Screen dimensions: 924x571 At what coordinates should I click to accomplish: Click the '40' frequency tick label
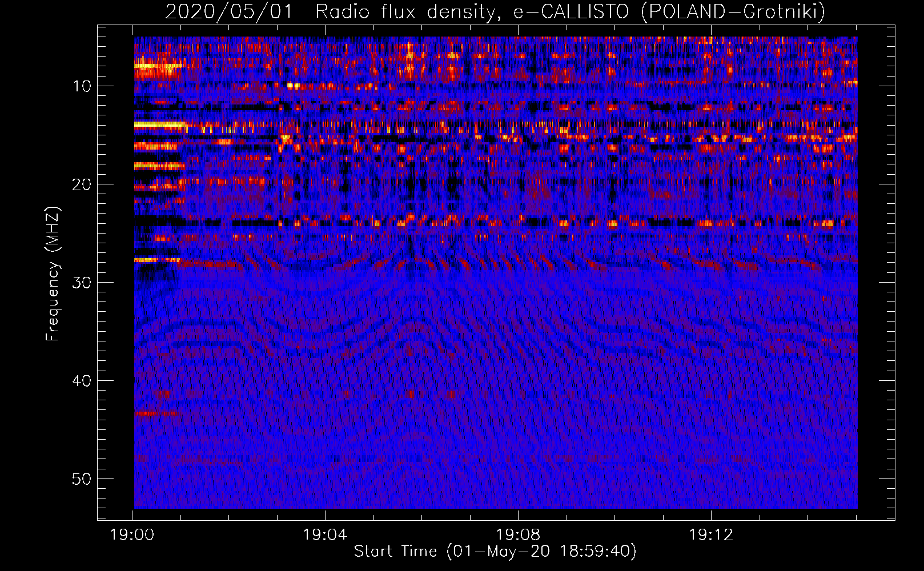point(82,381)
